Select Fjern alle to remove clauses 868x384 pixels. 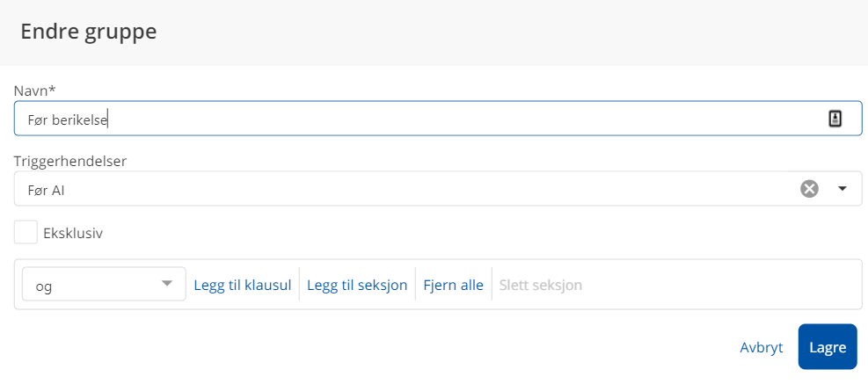tap(453, 285)
